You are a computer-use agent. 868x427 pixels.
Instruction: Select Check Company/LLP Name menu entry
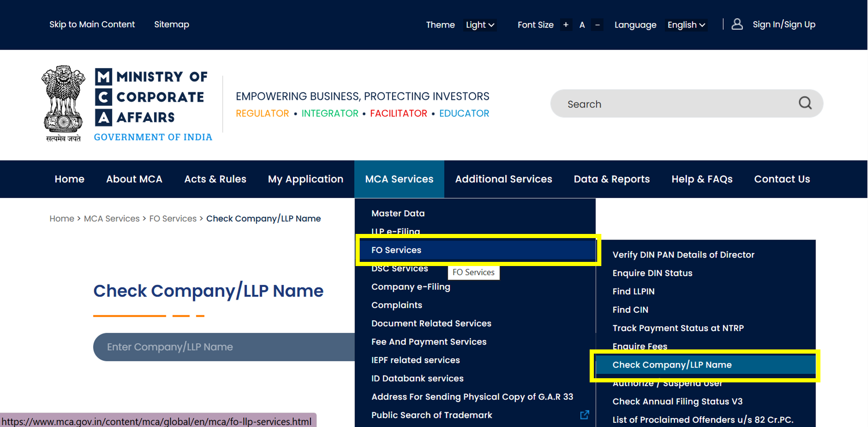672,364
